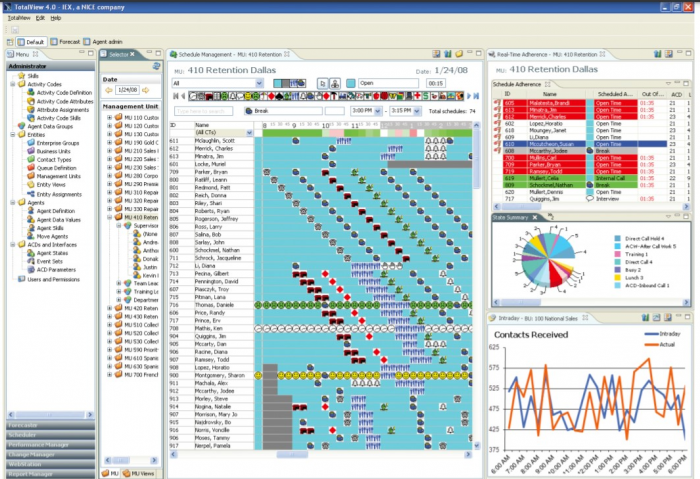This screenshot has height=479, width=700.
Task: Collapse the Entities folder
Action: coord(12,135)
